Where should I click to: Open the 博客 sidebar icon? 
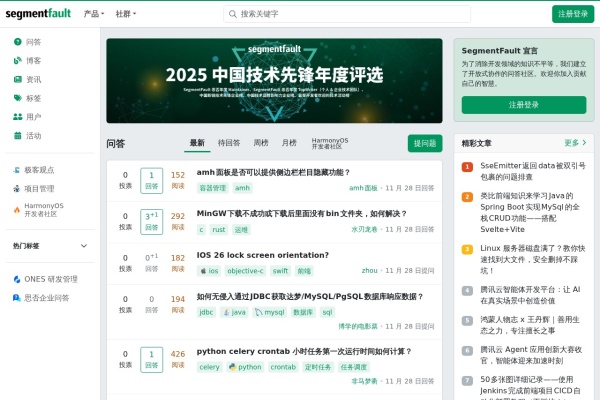pos(18,61)
